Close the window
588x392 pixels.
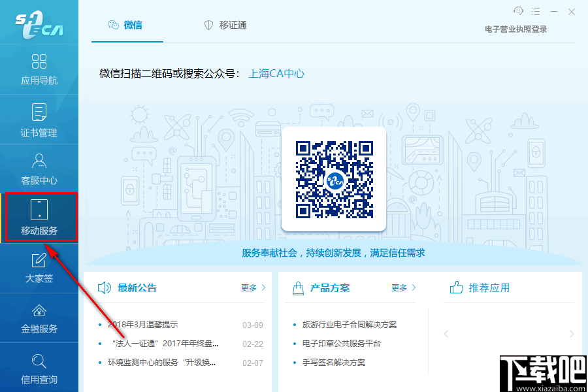point(572,12)
